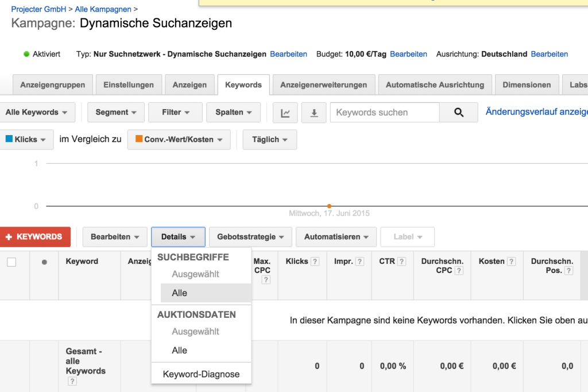588x392 pixels.
Task: Select the Keywords tab
Action: click(x=243, y=85)
